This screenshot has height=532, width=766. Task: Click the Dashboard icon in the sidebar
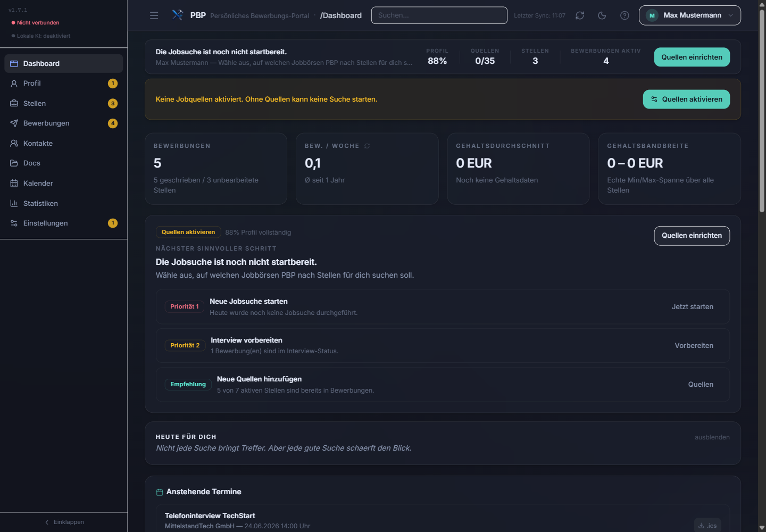14,63
